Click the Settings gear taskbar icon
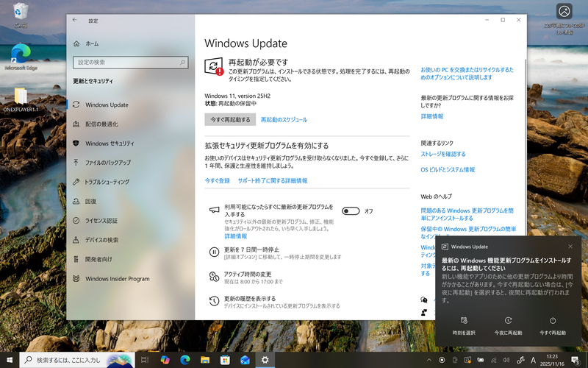Image resolution: width=588 pixels, height=368 pixels. coord(265,360)
